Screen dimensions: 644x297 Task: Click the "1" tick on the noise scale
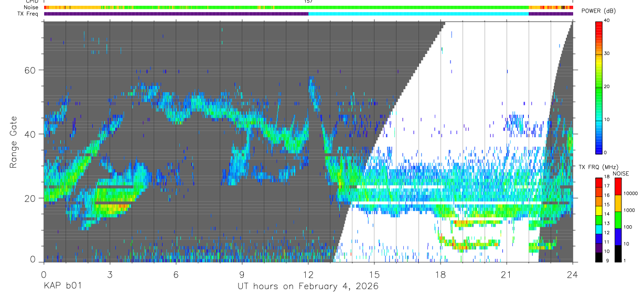click(x=625, y=260)
